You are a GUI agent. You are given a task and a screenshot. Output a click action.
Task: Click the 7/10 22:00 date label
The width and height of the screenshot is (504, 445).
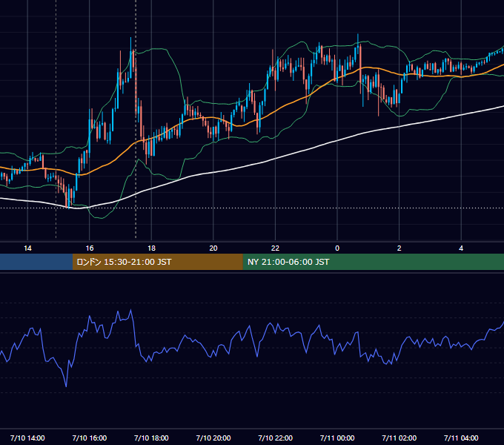click(x=275, y=438)
